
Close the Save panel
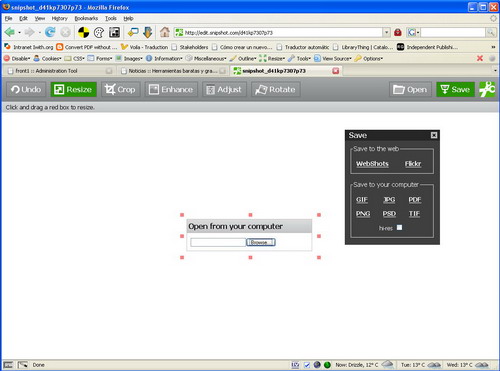click(x=434, y=135)
